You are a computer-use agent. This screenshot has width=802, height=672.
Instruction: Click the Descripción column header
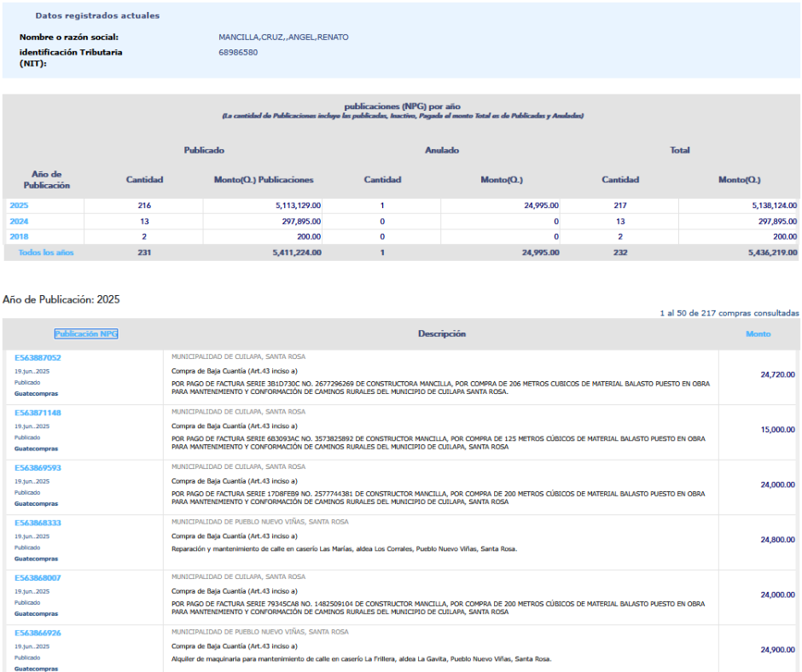coord(441,334)
